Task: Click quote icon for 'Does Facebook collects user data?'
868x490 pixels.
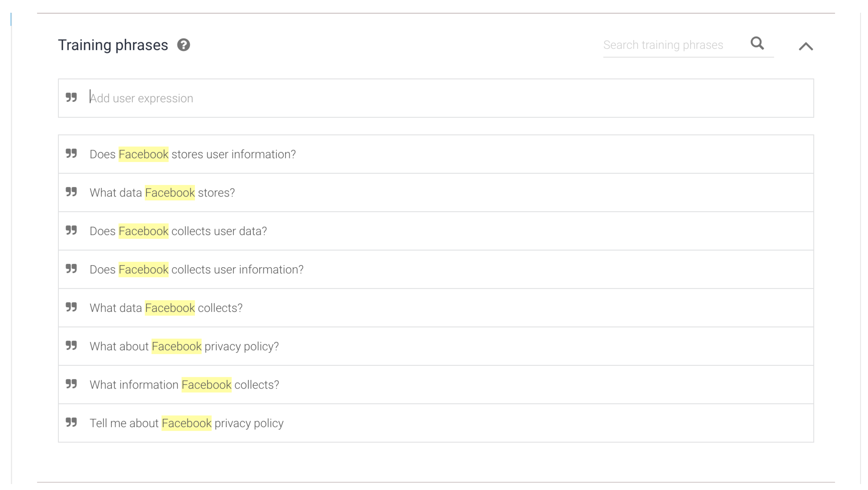Action: (71, 230)
